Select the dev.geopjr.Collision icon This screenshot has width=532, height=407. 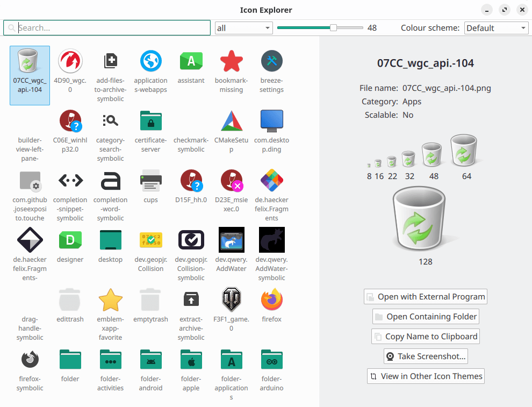150,240
